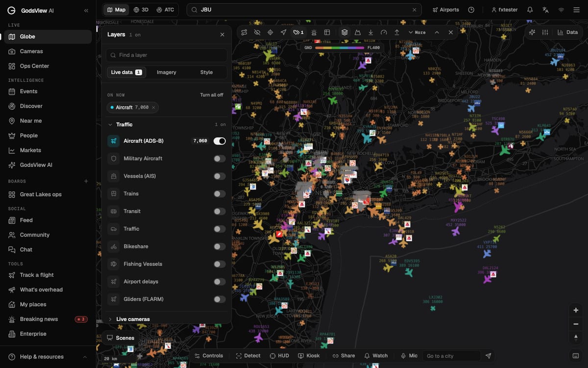Enable Gliders (FLARM) layer

click(x=220, y=299)
